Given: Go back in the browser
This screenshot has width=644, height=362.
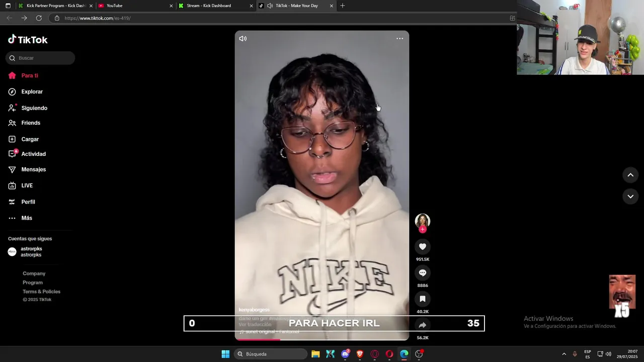Looking at the screenshot, I should click(x=9, y=18).
